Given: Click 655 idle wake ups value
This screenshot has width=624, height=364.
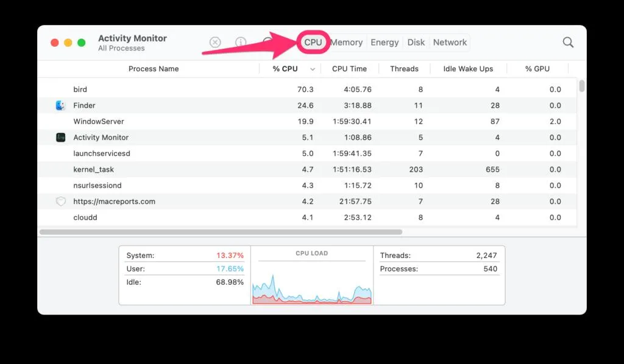Looking at the screenshot, I should (492, 170).
